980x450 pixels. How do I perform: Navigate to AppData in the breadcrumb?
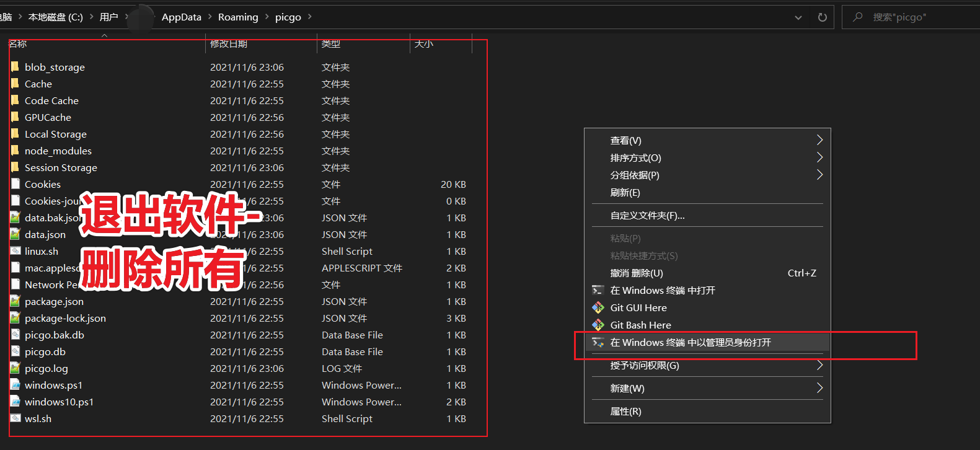click(x=182, y=17)
